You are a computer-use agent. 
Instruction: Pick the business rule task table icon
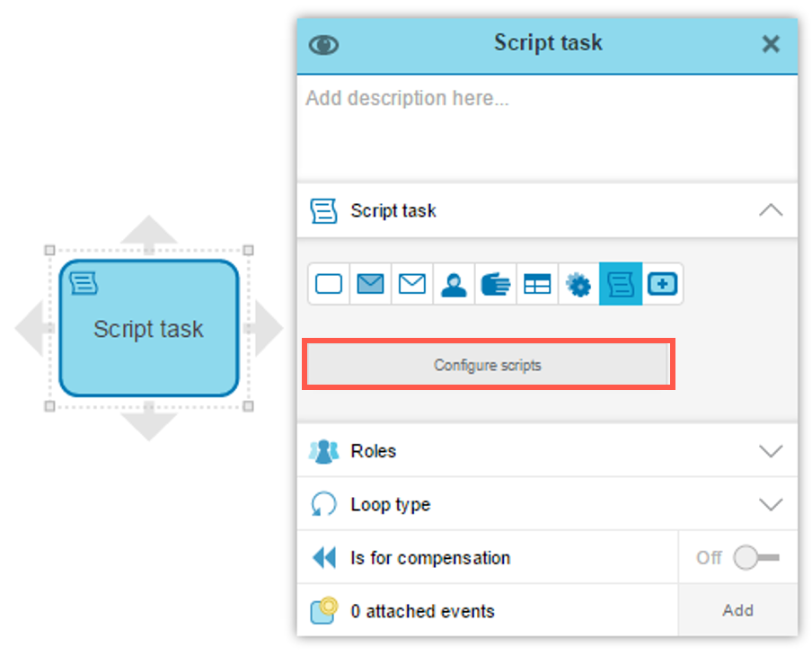tap(537, 285)
